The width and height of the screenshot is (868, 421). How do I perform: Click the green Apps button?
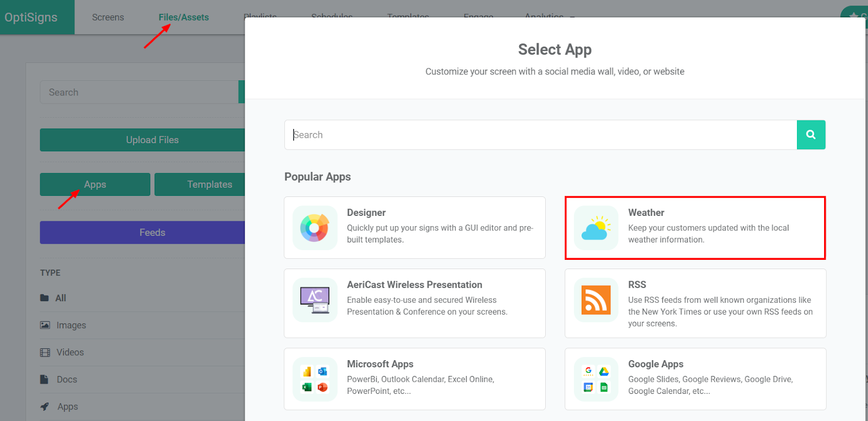(x=95, y=184)
